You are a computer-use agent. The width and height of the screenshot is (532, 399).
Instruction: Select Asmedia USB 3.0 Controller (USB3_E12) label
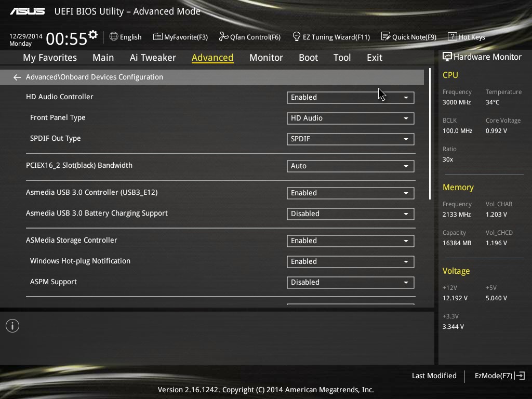click(x=91, y=193)
